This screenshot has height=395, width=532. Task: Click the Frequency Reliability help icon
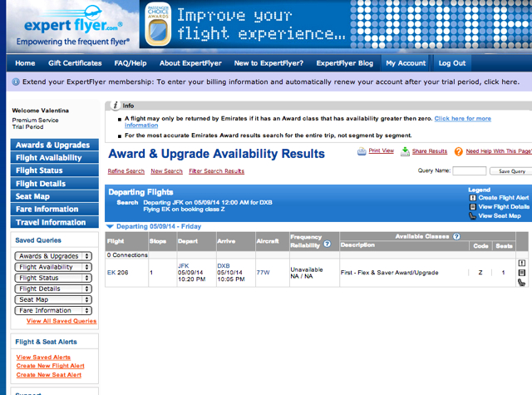(327, 244)
